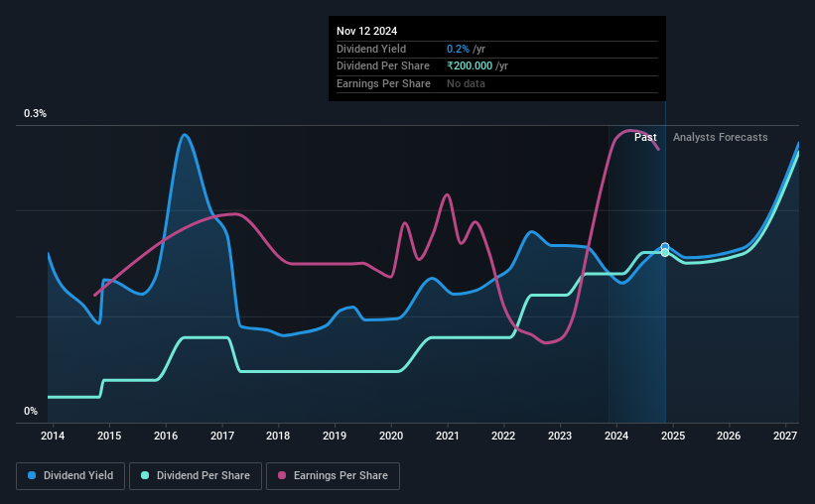
Task: Click the blue Dividend Yield legend dot
Action: click(x=32, y=475)
